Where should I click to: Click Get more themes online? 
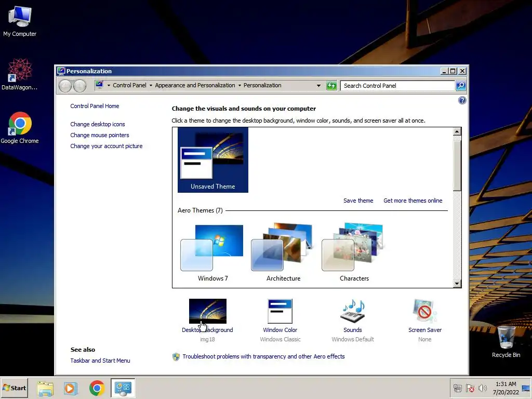pos(413,201)
